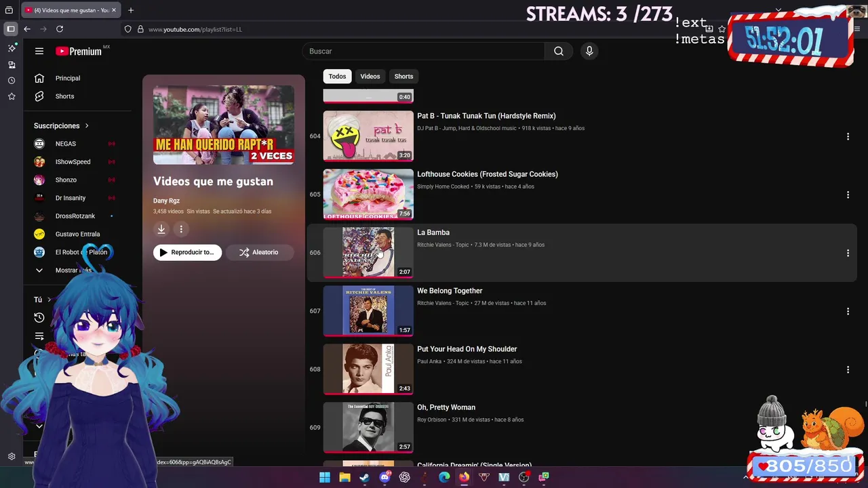Open three-dot menu for Pat B Tunak video
This screenshot has height=488, width=868.
848,136
